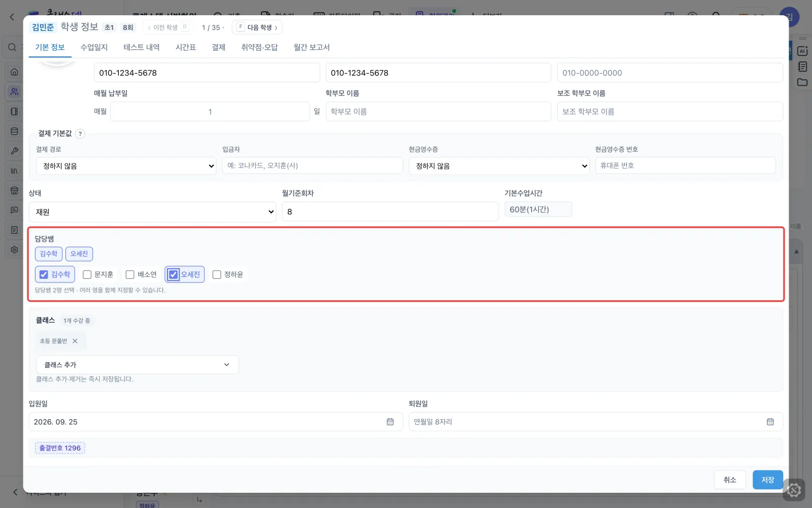Check the 정하윤 teacher checkbox
This screenshot has width=812, height=508.
pos(217,275)
